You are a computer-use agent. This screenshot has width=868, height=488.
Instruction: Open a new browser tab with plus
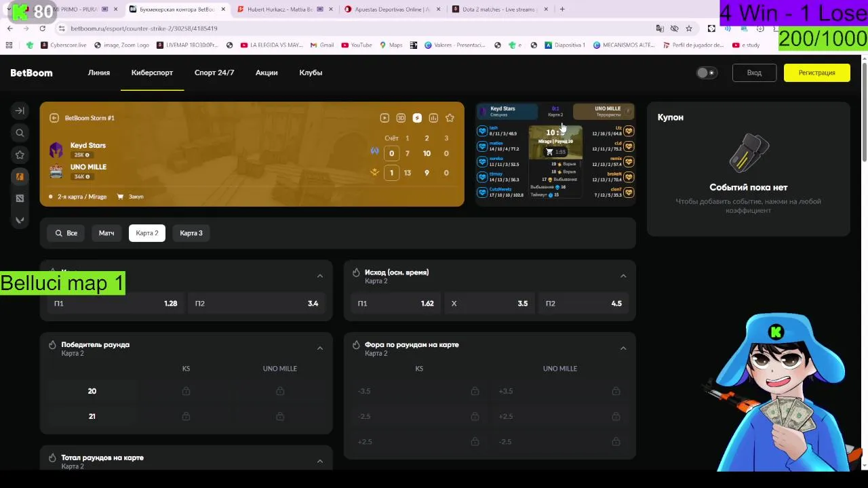click(x=562, y=9)
